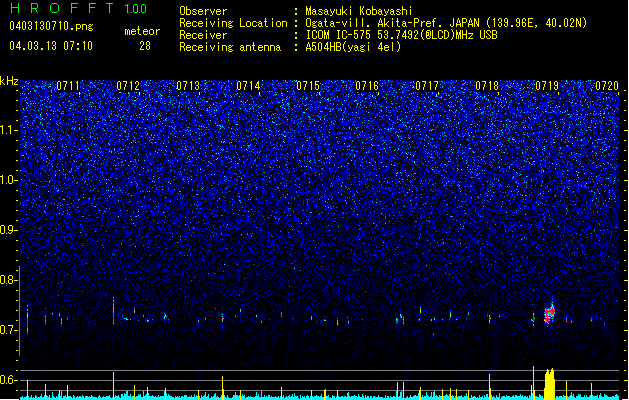The image size is (629, 400).
Task: Click the Observer label
Action: pos(203,11)
